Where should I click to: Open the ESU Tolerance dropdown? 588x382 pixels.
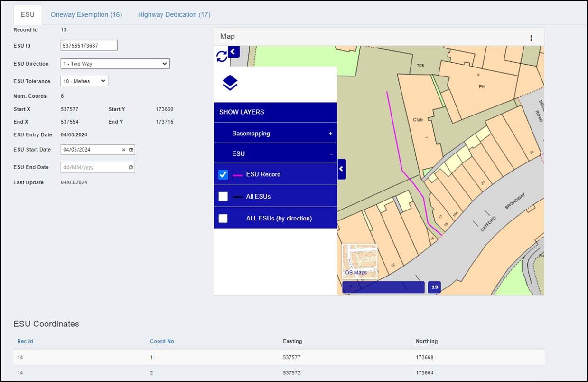84,81
